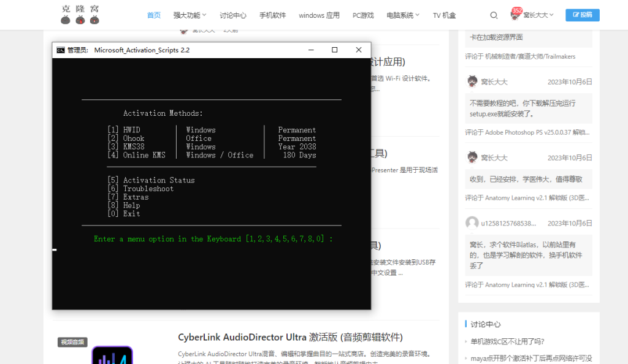Screen dimensions: 628x364
Task: Expand the 电脑系统 dropdown menu
Action: [x=402, y=15]
